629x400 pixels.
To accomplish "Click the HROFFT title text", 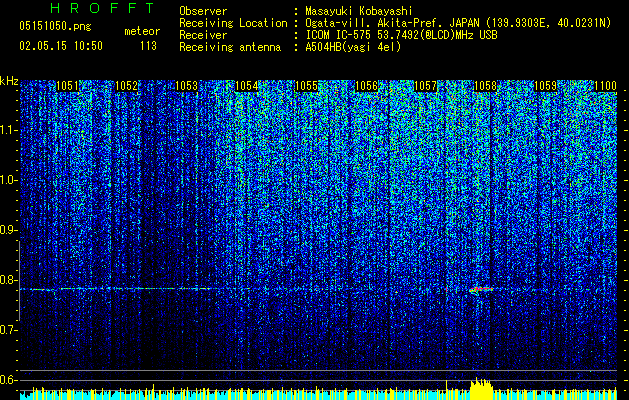I will pos(103,8).
